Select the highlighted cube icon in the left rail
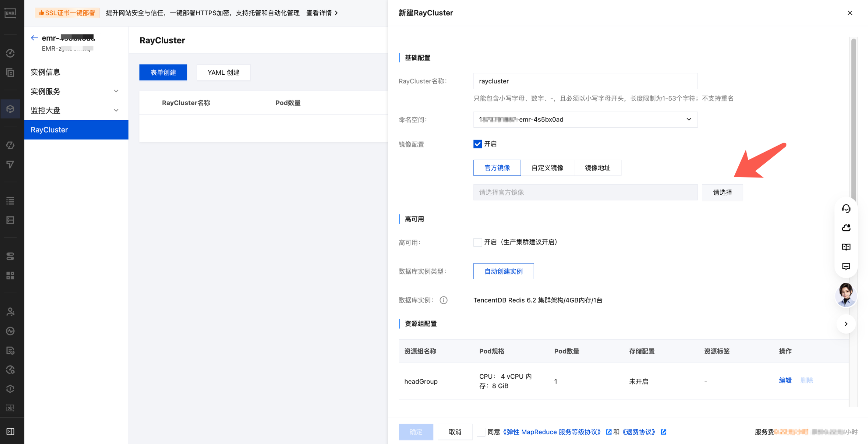This screenshot has height=444, width=868. click(10, 109)
